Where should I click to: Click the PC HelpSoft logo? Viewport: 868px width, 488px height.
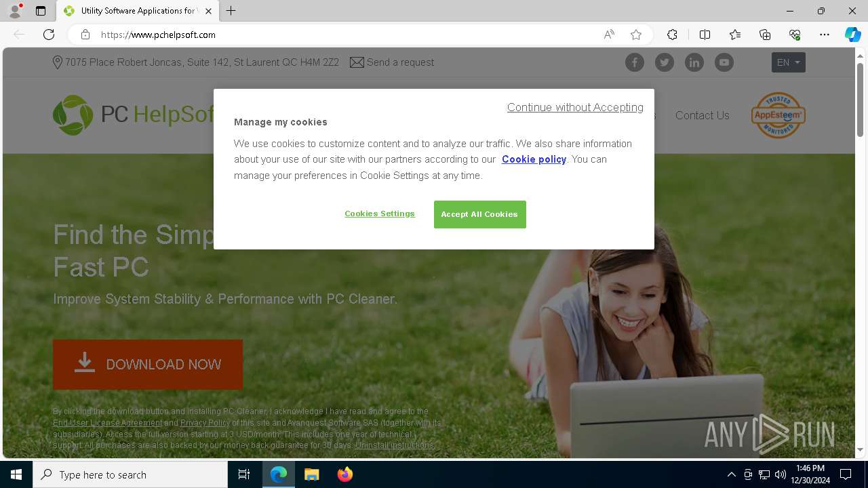pyautogui.click(x=134, y=115)
